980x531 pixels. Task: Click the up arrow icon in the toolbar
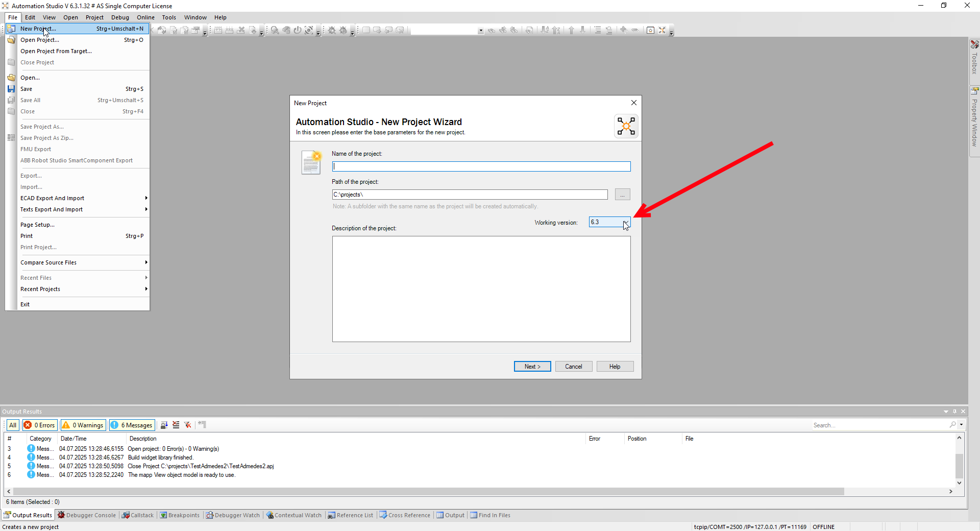click(x=571, y=30)
